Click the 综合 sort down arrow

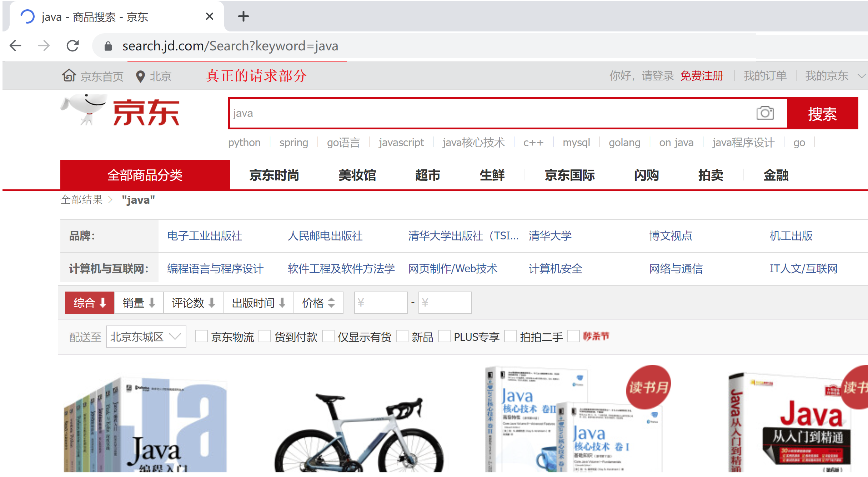tap(103, 303)
